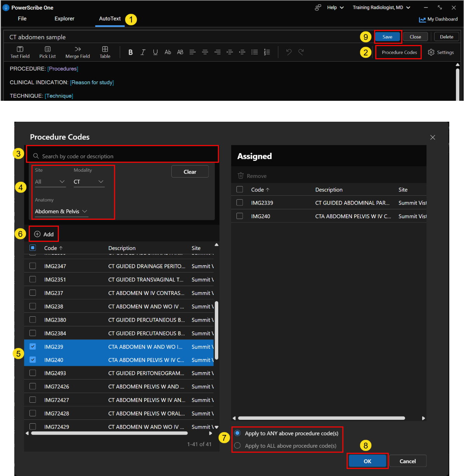Switch to the Explorer tab
Image resolution: width=464 pixels, height=476 pixels.
64,19
